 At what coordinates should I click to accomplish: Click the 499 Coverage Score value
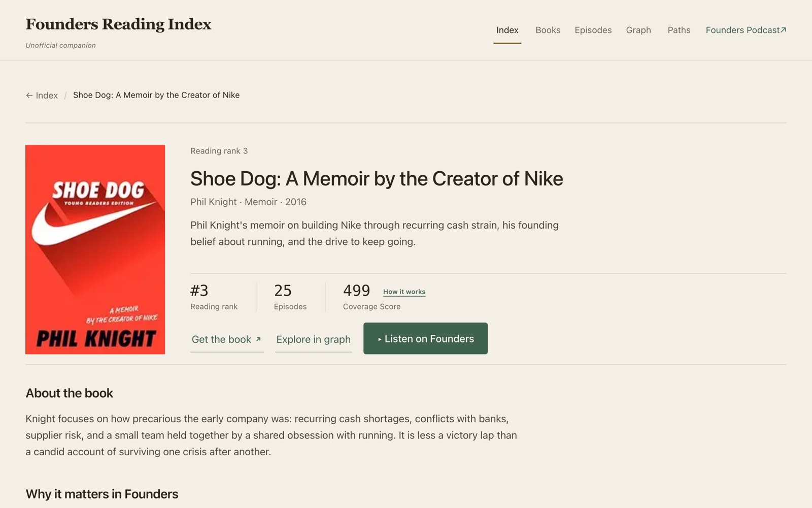[356, 291]
